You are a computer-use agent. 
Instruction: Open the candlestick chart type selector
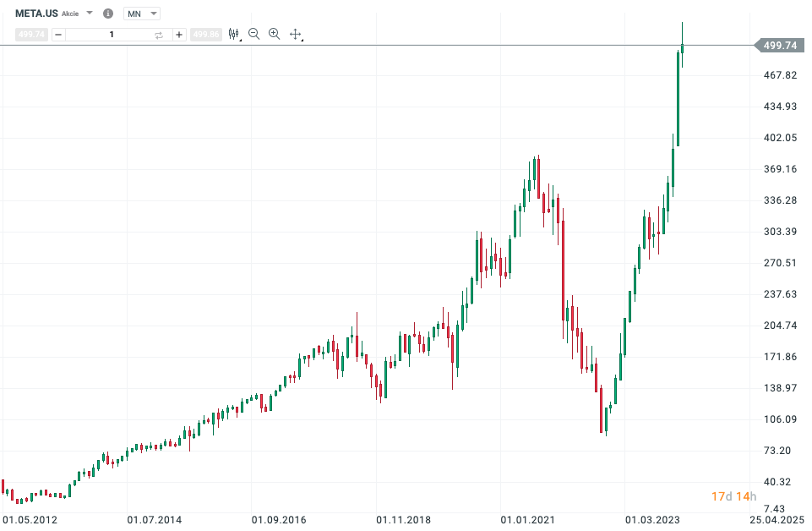pos(235,34)
